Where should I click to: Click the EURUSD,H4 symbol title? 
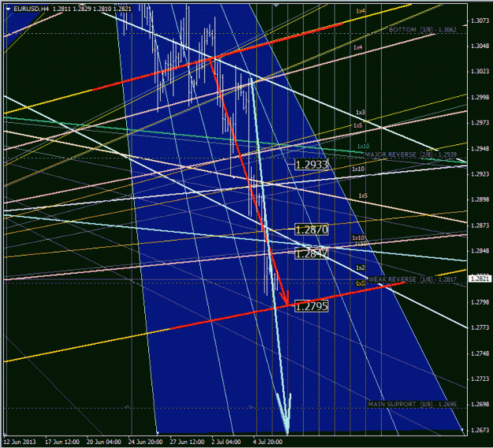[x=31, y=9]
